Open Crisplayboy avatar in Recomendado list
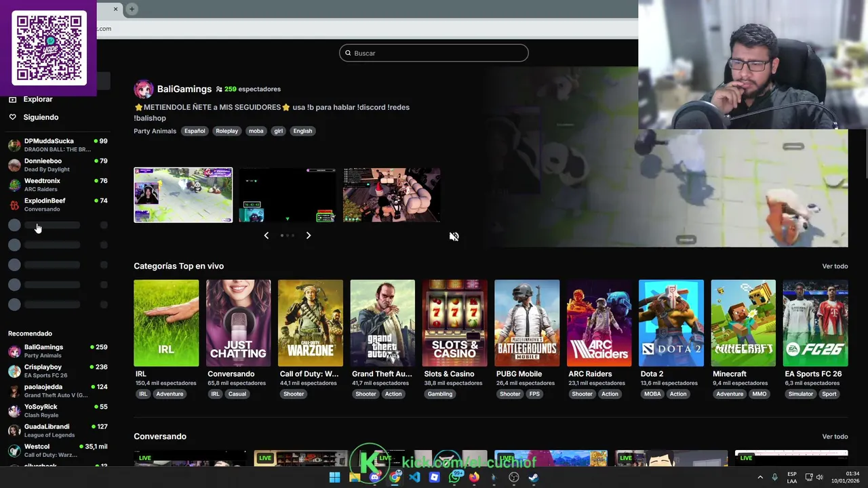Viewport: 868px width, 488px height. (x=14, y=371)
